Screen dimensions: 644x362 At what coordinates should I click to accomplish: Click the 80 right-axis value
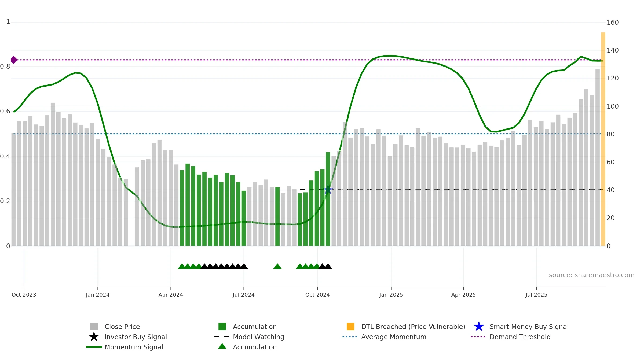(x=611, y=134)
